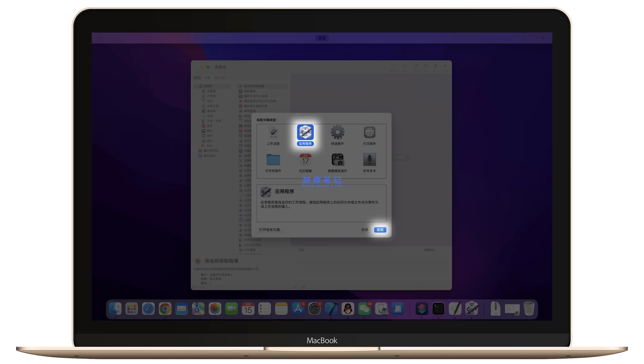Select the 工作流程 workflow document type
644x364 pixels.
click(x=273, y=135)
